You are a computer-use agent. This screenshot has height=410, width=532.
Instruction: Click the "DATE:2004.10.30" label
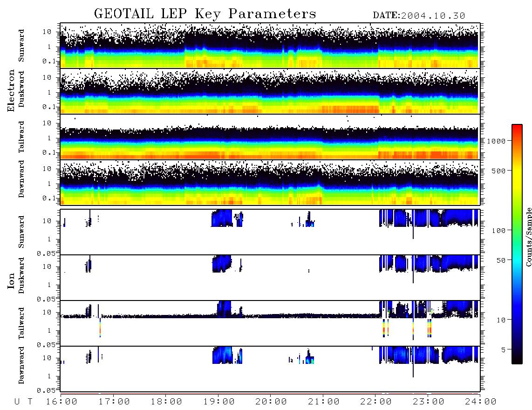pyautogui.click(x=419, y=16)
